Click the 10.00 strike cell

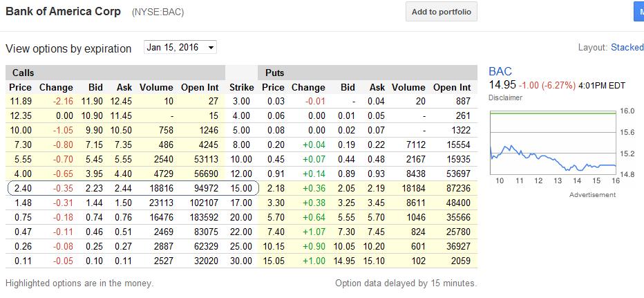241,159
